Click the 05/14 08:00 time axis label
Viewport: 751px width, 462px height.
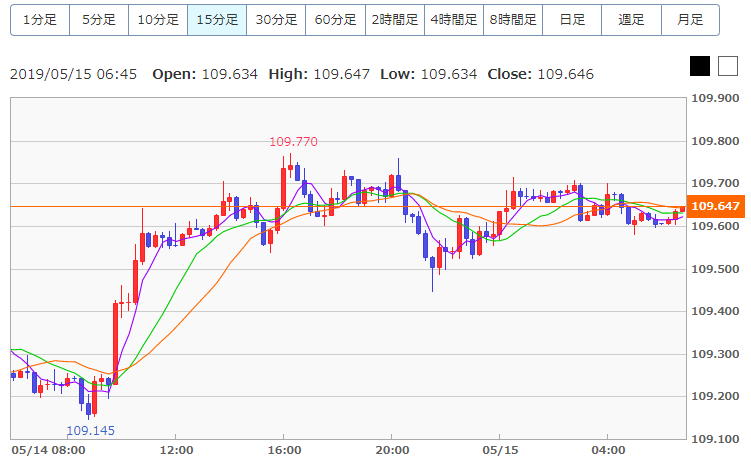pyautogui.click(x=48, y=451)
